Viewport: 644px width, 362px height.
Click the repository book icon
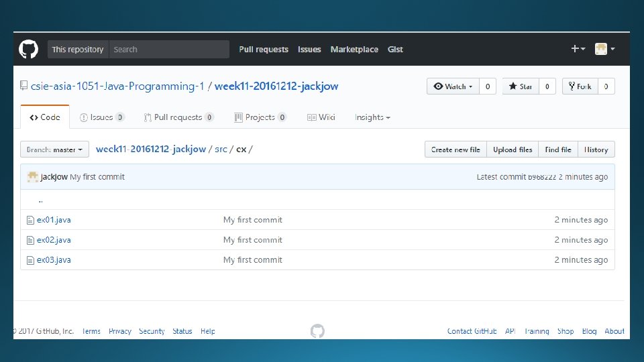(x=24, y=85)
